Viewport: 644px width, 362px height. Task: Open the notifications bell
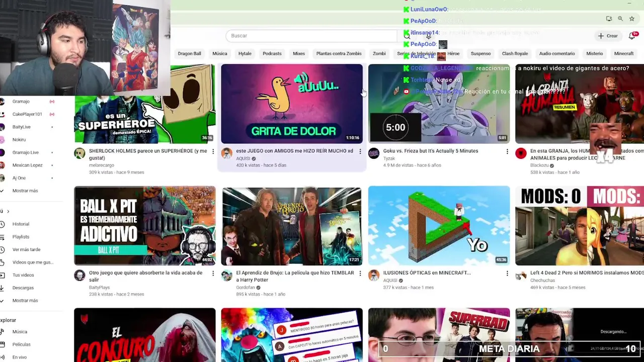pos(632,36)
